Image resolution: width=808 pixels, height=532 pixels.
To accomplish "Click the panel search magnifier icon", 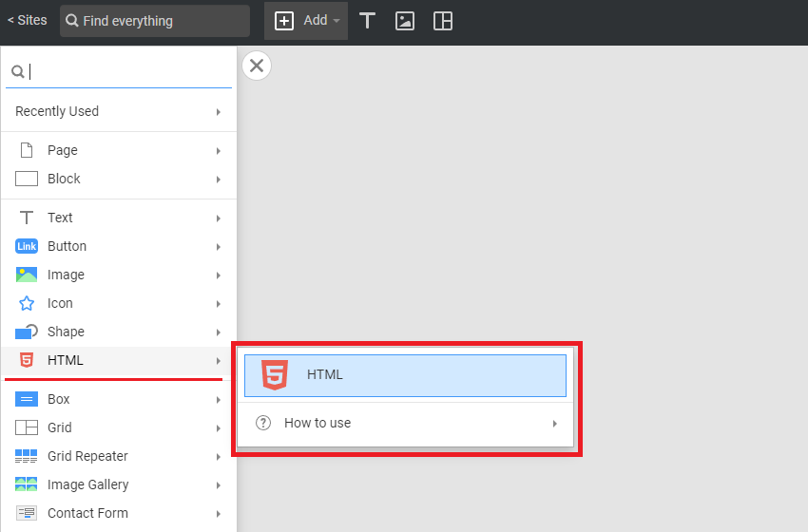I will coord(18,71).
